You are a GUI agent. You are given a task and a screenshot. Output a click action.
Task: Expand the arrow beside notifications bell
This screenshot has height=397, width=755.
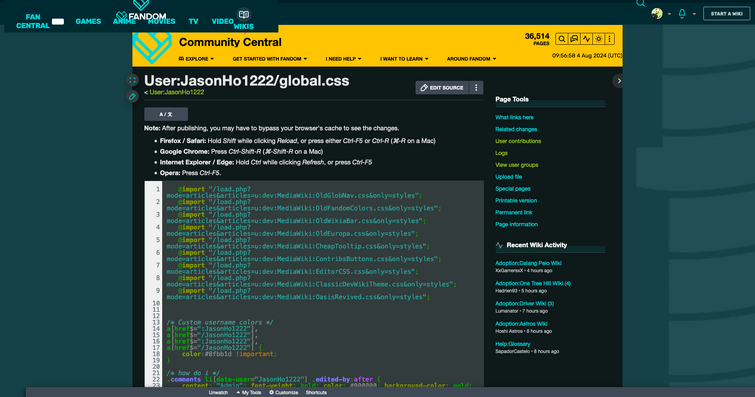694,14
